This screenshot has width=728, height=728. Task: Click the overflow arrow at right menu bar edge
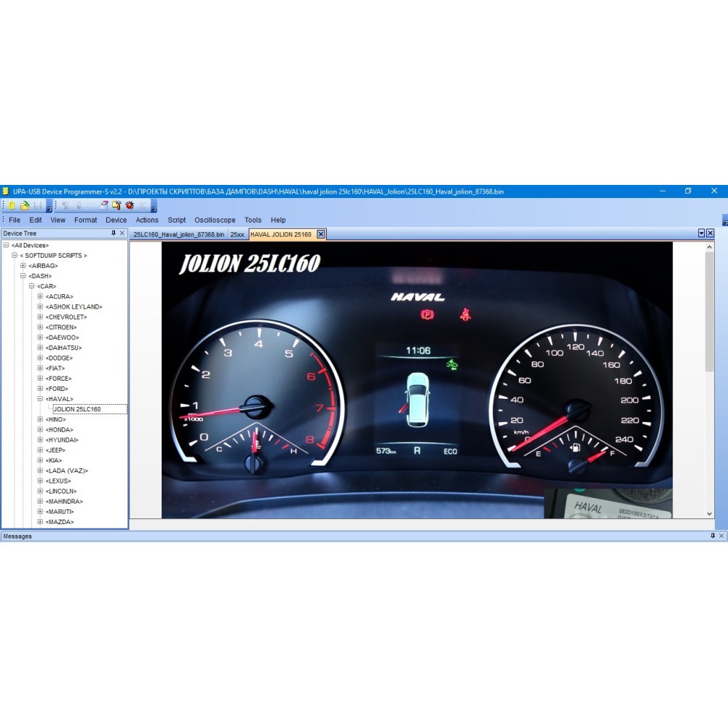click(x=725, y=221)
